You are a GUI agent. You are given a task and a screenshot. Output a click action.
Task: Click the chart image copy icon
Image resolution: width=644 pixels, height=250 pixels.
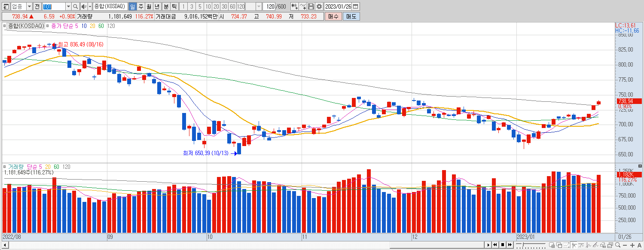pyautogui.click(x=610, y=245)
